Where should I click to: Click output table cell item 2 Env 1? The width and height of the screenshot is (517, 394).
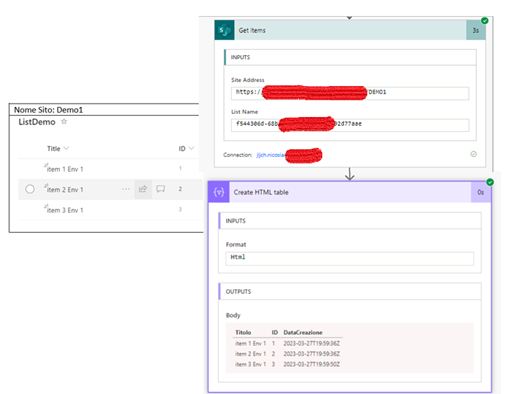click(x=251, y=354)
